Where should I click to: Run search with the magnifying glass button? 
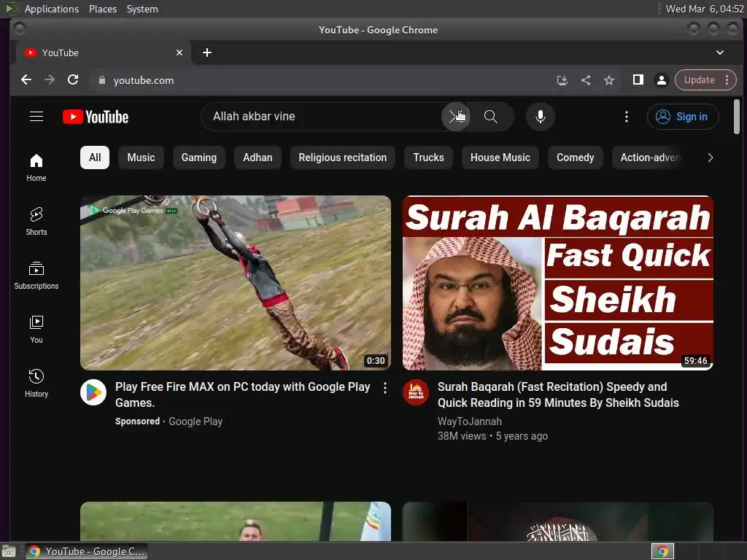click(x=491, y=117)
